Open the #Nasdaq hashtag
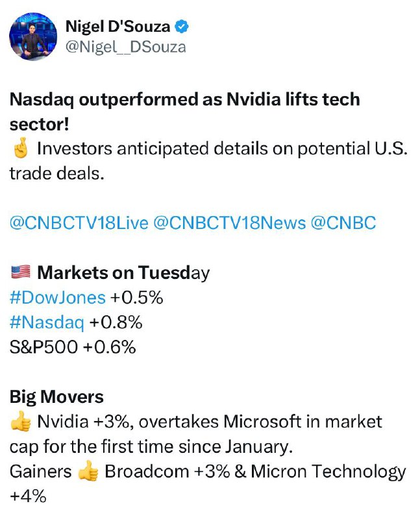The image size is (420, 519). click(x=47, y=322)
